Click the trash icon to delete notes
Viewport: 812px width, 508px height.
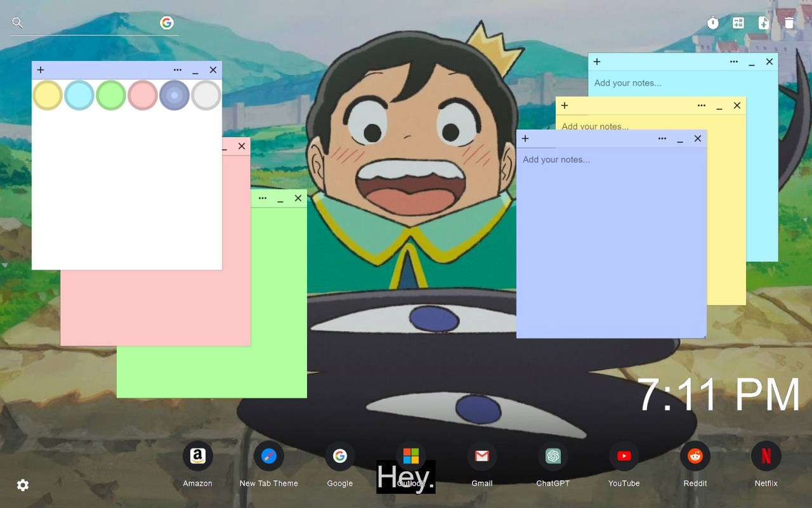pos(789,23)
